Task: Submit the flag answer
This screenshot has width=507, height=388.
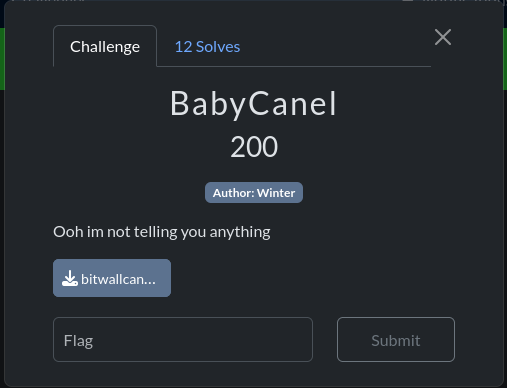Action: pos(396,339)
